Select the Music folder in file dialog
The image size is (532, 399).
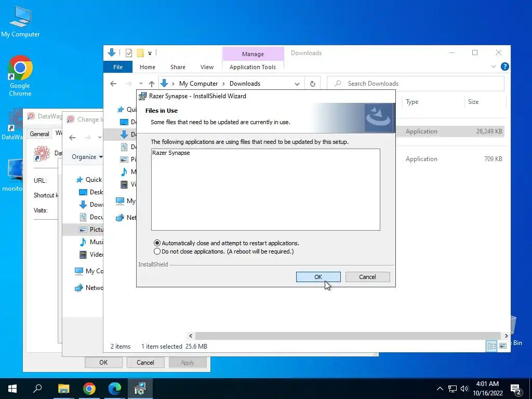click(91, 242)
